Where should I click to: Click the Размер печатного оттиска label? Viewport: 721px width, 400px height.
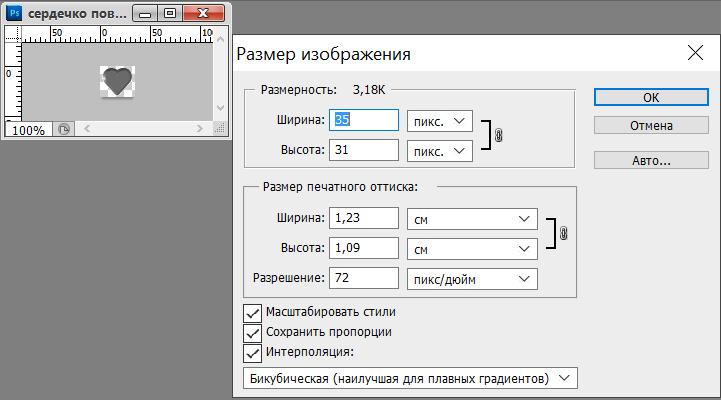click(x=340, y=187)
